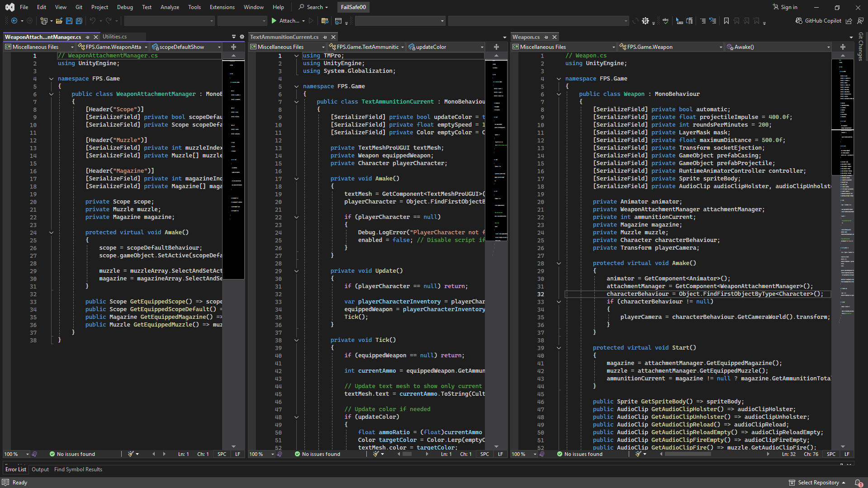
Task: Toggle pin on the Weapon.cs tab
Action: pos(546,37)
